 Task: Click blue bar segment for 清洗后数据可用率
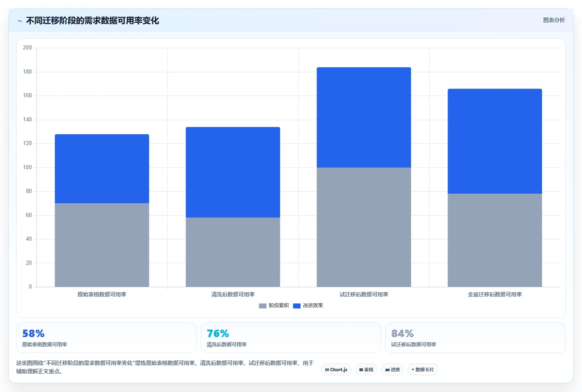(x=233, y=172)
